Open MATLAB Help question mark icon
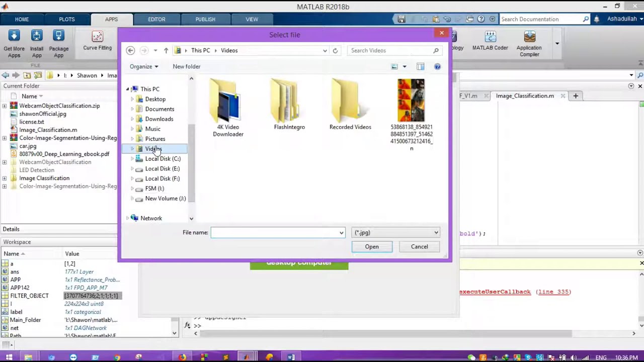This screenshot has width=644, height=362. 481,19
